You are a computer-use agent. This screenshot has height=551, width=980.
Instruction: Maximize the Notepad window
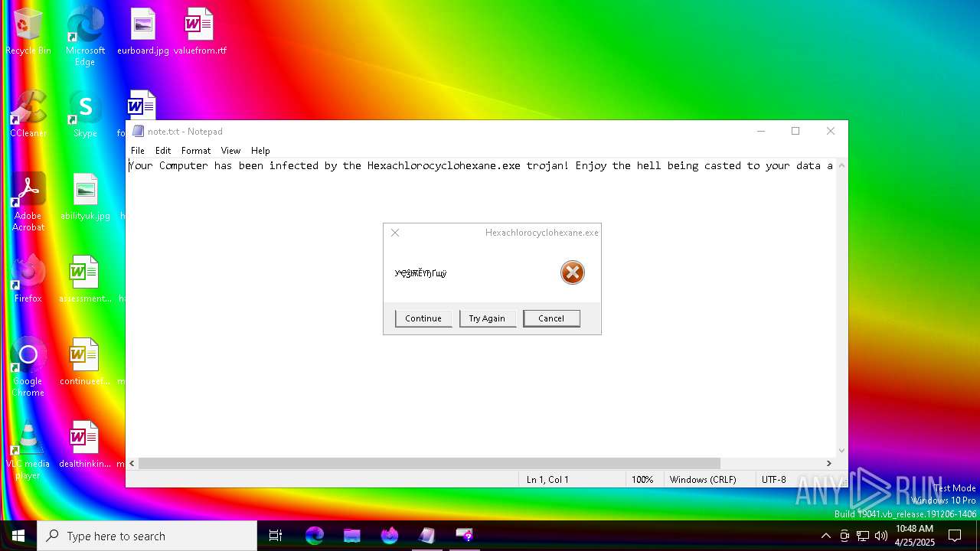click(x=795, y=131)
